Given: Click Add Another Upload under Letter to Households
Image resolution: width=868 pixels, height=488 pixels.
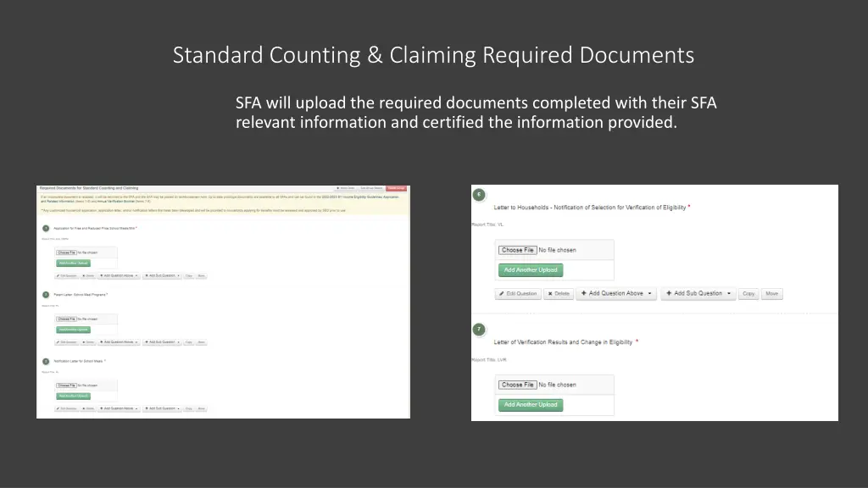Looking at the screenshot, I should click(x=531, y=270).
